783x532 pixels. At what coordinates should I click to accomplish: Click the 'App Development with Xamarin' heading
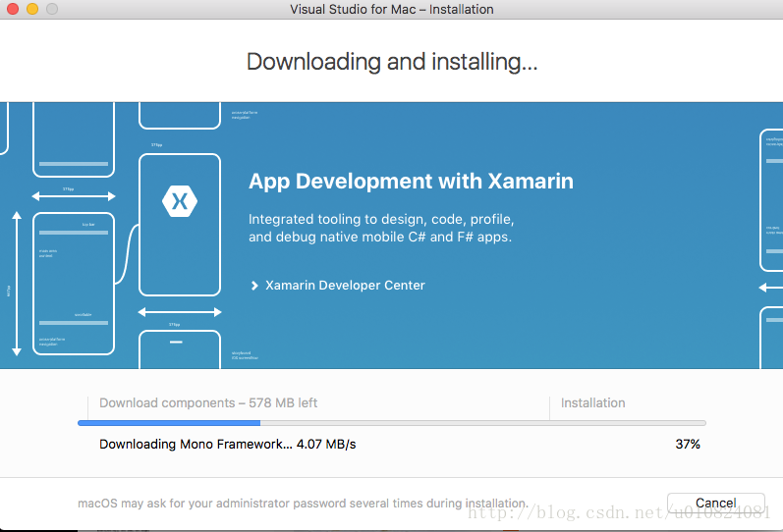(411, 182)
